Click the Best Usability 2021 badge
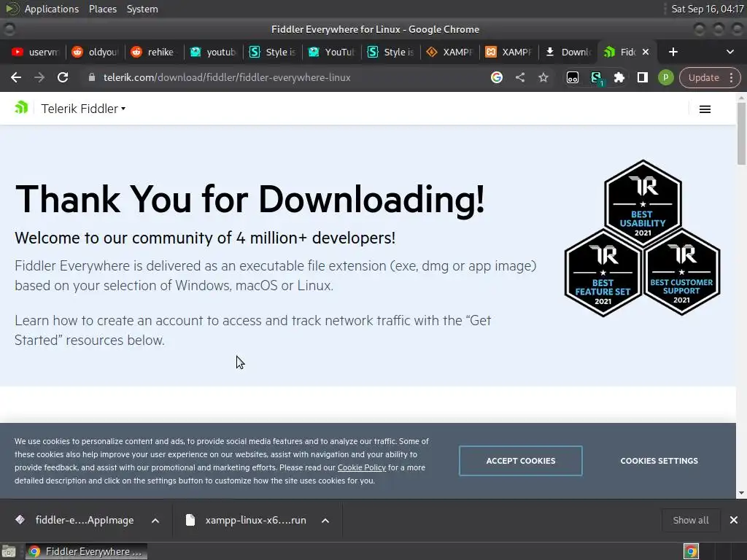This screenshot has width=747, height=560. 643,203
